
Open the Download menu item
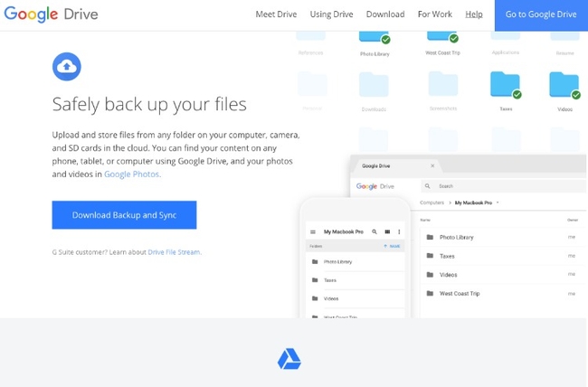click(x=385, y=14)
